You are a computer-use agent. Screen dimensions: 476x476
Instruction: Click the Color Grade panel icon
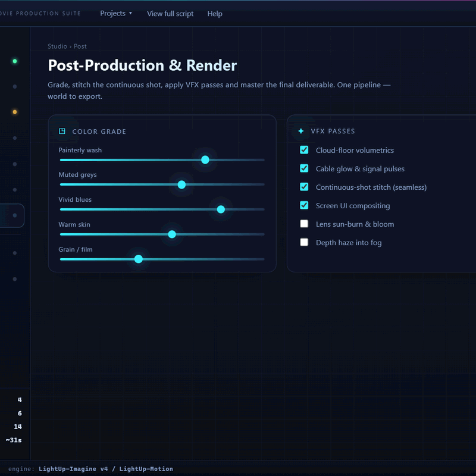coord(62,131)
